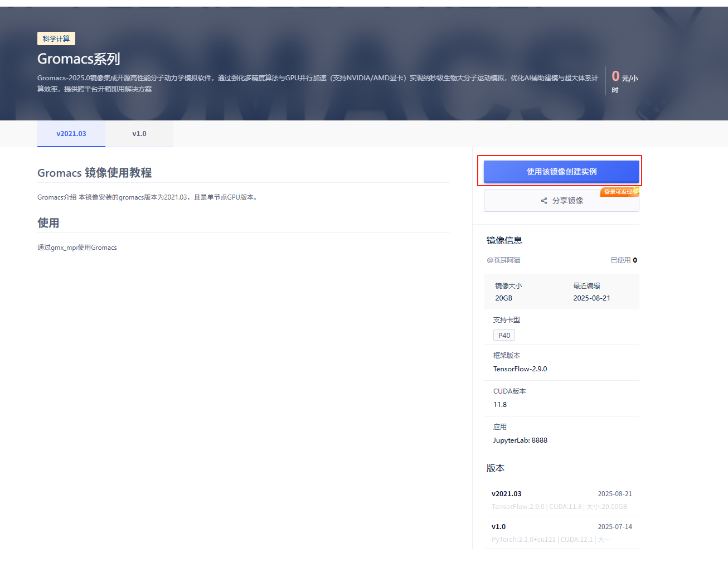Open the author @苍耳阿猫 profile
Viewport: 728px width, 572px height.
[x=503, y=260]
